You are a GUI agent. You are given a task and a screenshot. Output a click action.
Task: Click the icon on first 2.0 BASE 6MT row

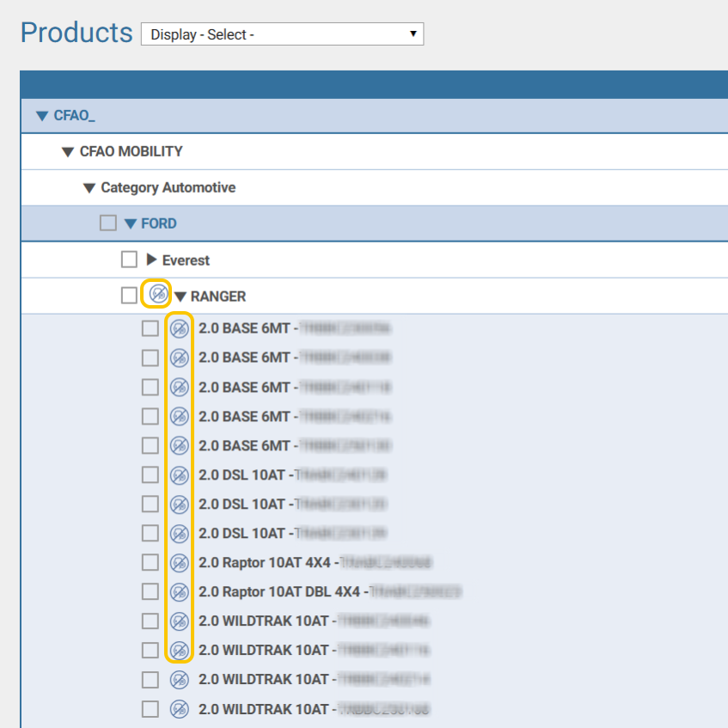[180, 328]
